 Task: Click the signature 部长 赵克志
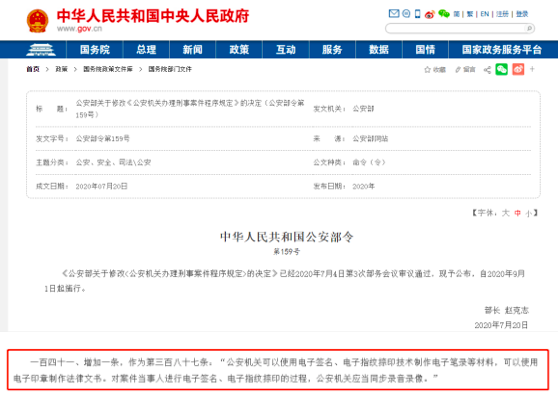(x=506, y=311)
